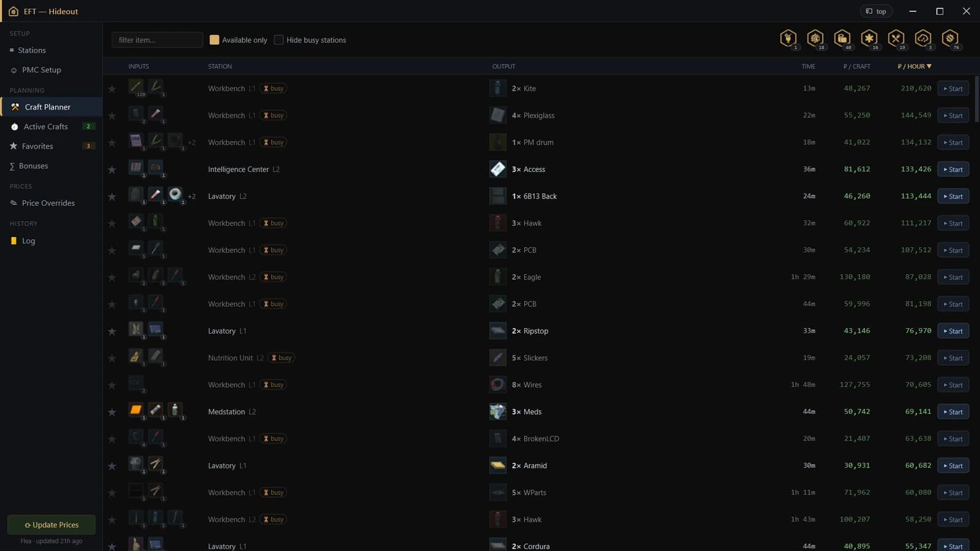Screen dimensions: 980x551
Task: Sort by the STATION column header
Action: 220,66
